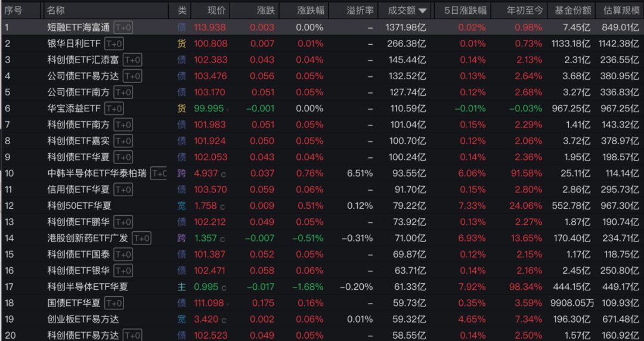The height and width of the screenshot is (341, 644).
Task: Click the T+0 badge beside 公司债ETF南方
Action: coord(123,92)
